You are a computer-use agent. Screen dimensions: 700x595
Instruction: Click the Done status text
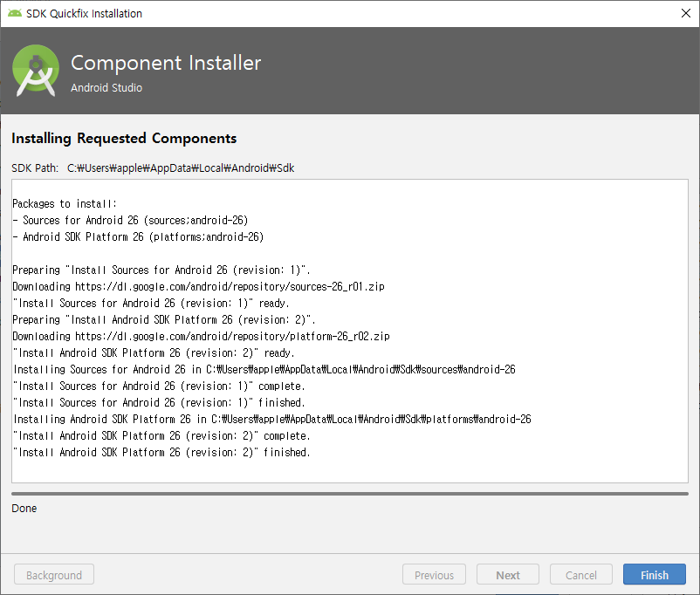click(x=24, y=509)
